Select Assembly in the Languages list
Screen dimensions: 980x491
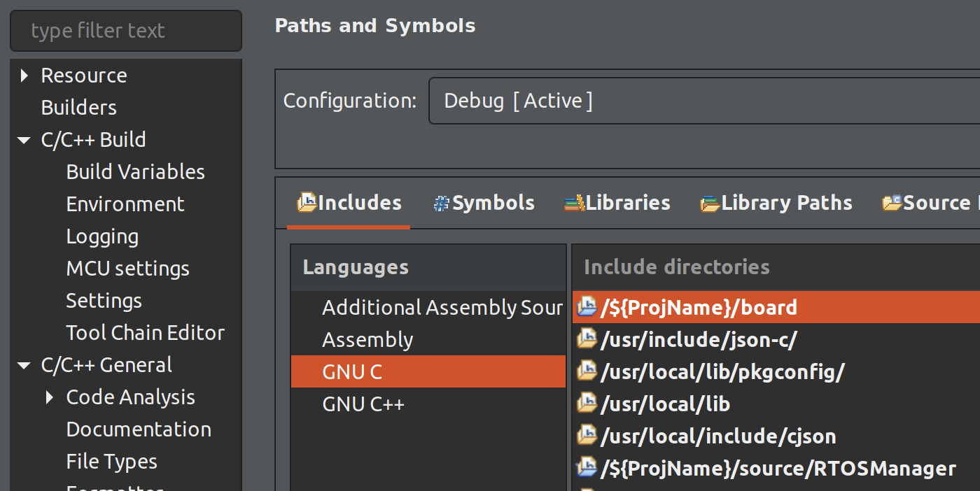367,340
